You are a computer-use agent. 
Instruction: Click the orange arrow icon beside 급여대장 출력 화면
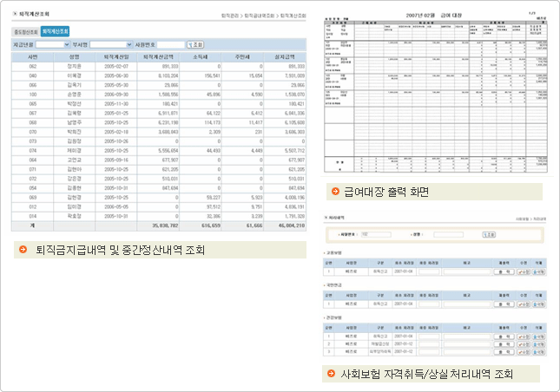coord(334,191)
